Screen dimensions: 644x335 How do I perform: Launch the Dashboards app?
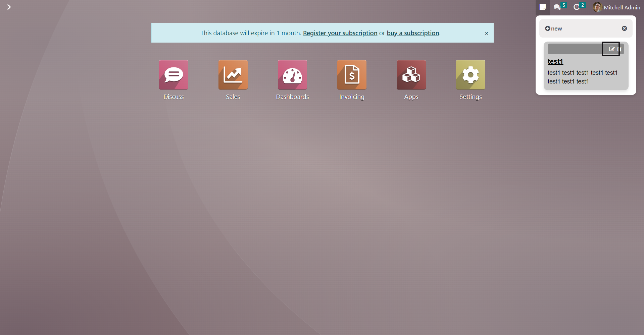pyautogui.click(x=292, y=75)
